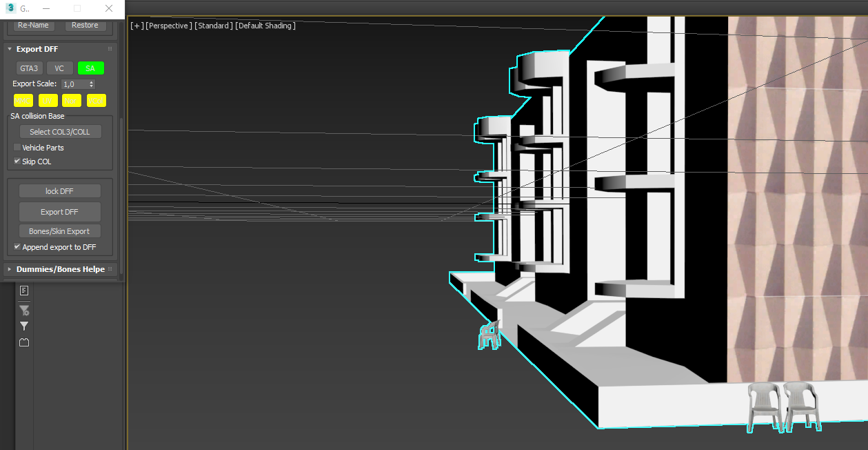Click the list document icon in sidebar
Image resolution: width=868 pixels, height=450 pixels.
24,291
